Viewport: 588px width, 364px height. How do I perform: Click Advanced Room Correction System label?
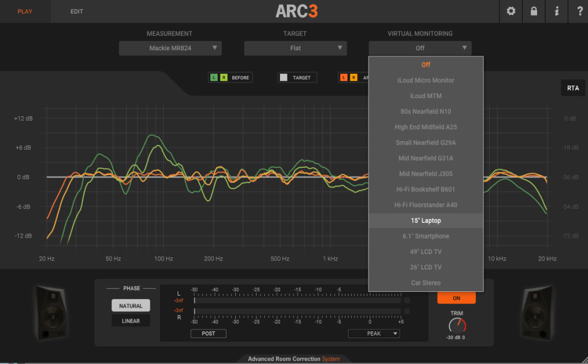coord(293,359)
